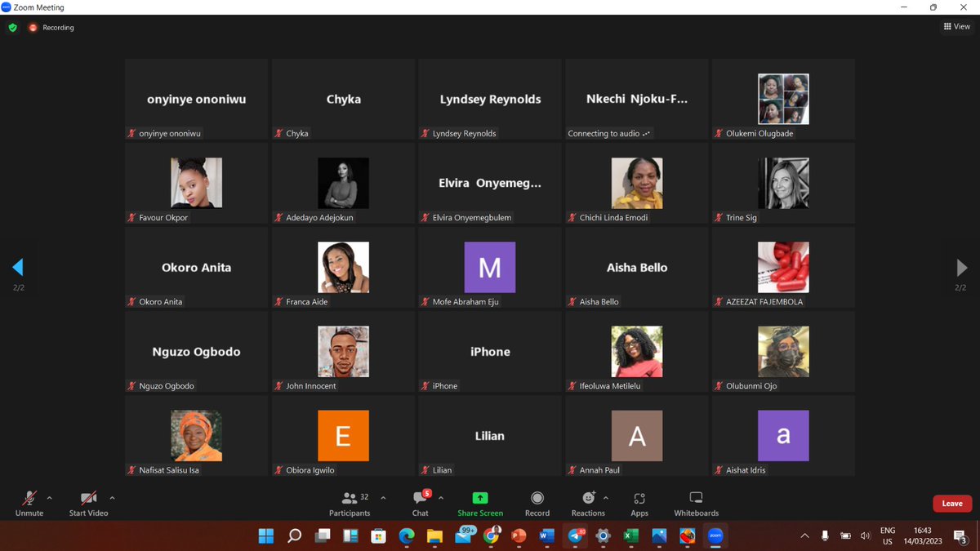980x551 pixels.
Task: Expand the Chat options caret
Action: click(441, 497)
